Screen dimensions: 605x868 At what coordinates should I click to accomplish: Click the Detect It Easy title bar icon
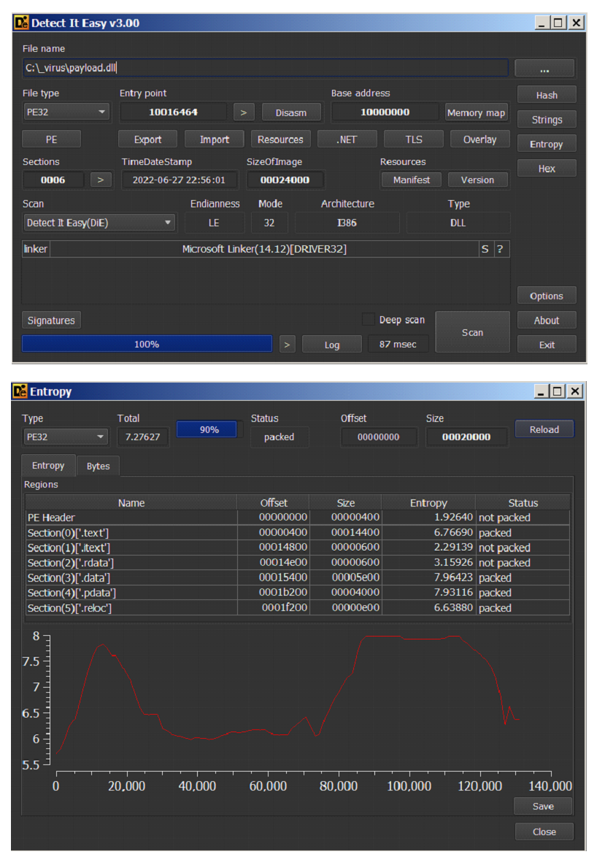[x=21, y=23]
